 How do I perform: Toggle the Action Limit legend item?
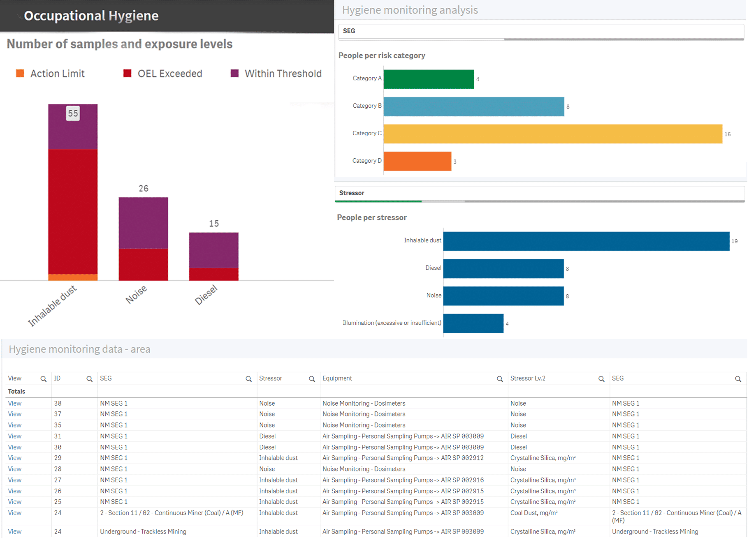pyautogui.click(x=50, y=74)
